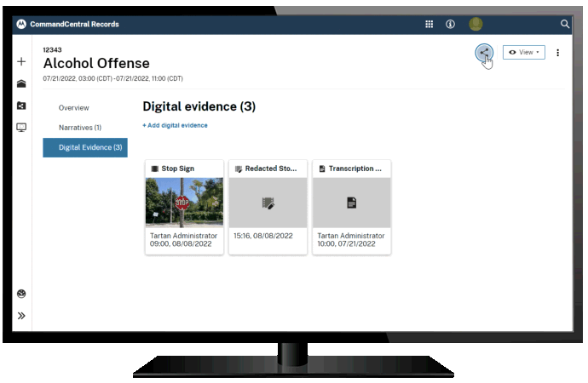Expand the sidebar with double chevron
588x383 pixels.
pyautogui.click(x=21, y=316)
